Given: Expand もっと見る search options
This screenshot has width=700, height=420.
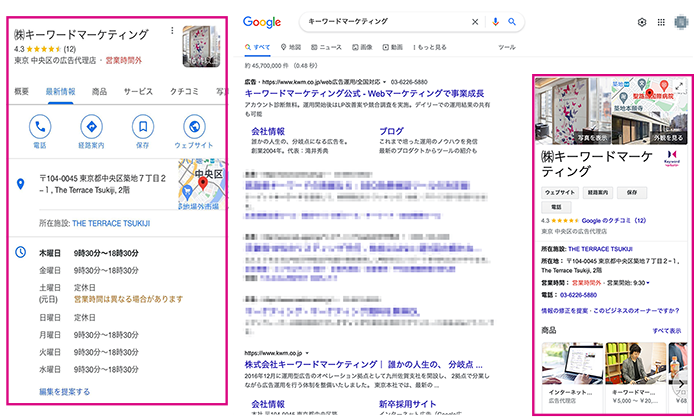Looking at the screenshot, I should (x=429, y=47).
